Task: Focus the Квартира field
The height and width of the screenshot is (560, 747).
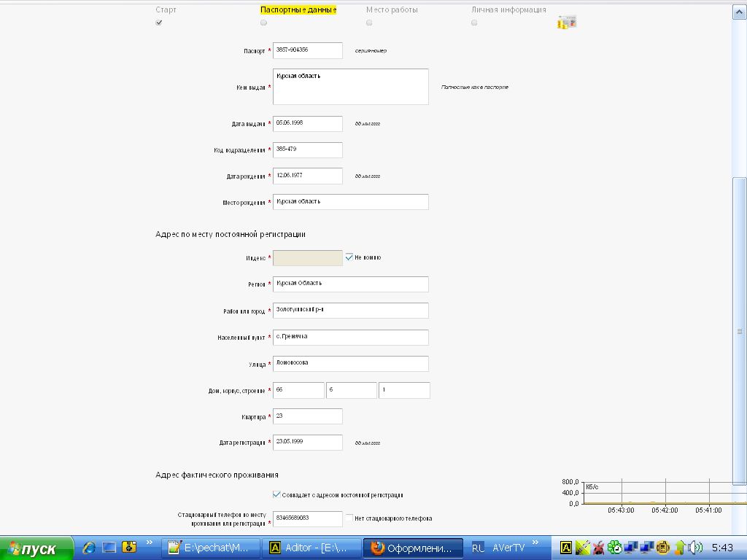Action: tap(307, 416)
